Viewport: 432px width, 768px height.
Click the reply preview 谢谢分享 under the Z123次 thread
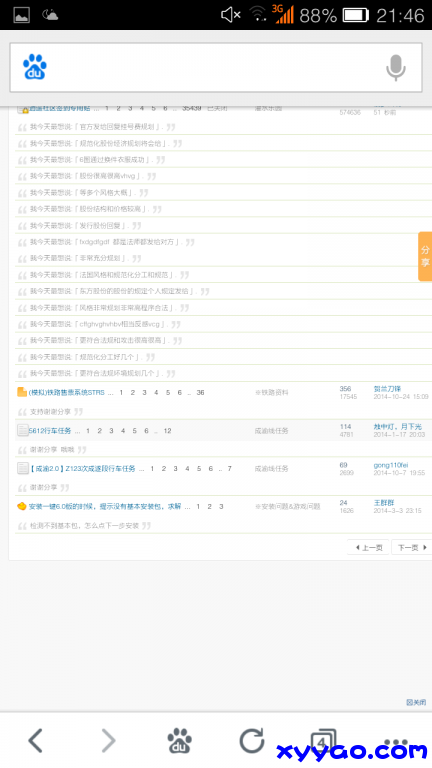click(44, 487)
